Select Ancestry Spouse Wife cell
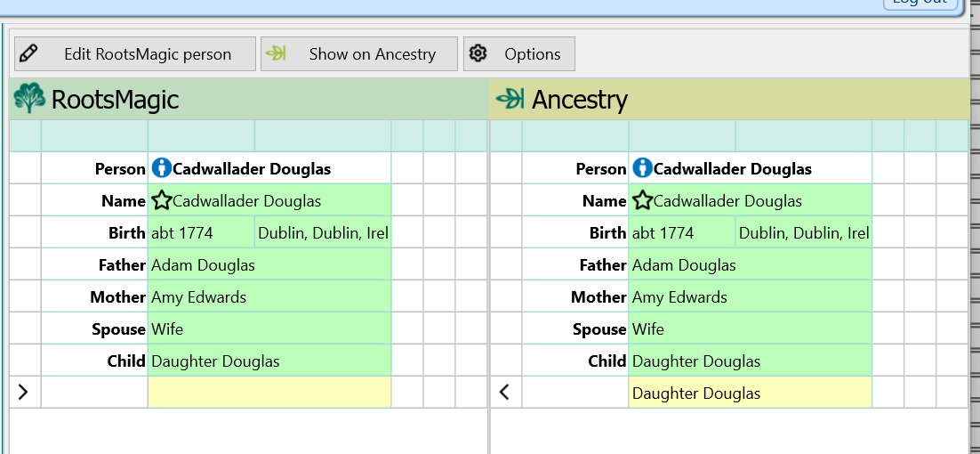 (750, 328)
